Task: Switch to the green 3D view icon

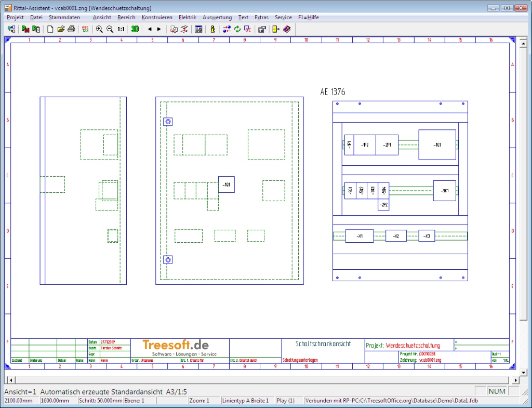Action: tap(135, 29)
